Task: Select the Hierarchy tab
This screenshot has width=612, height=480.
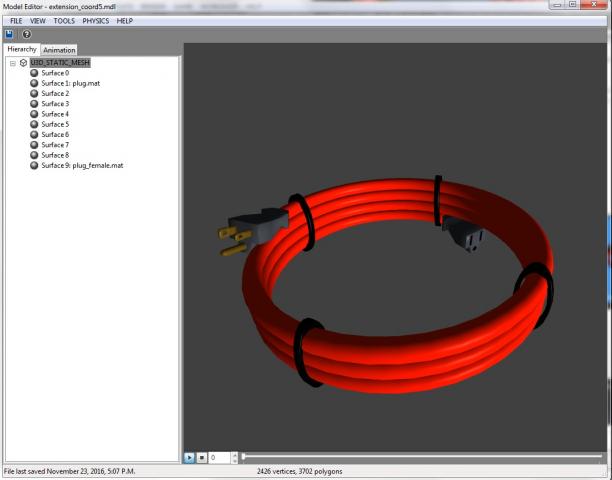Action: tap(21, 49)
